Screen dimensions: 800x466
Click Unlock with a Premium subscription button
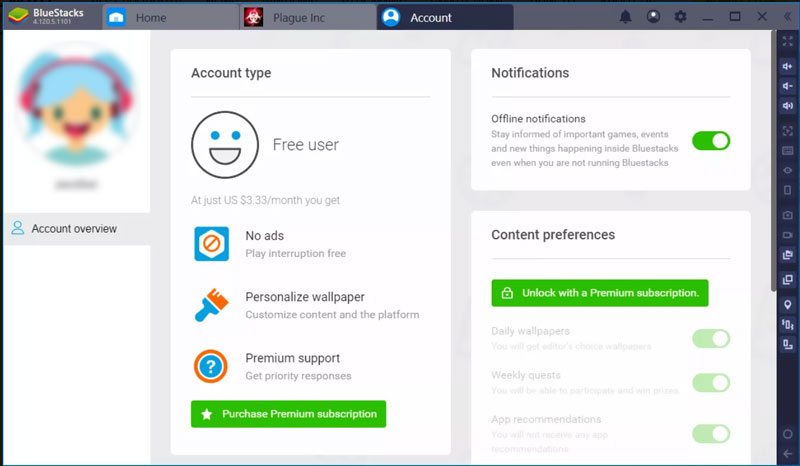[x=599, y=293]
